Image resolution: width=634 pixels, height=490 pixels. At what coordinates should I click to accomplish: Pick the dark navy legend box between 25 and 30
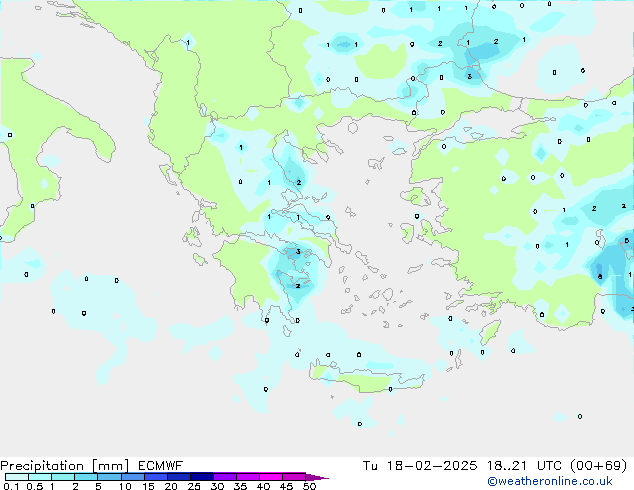click(x=201, y=477)
